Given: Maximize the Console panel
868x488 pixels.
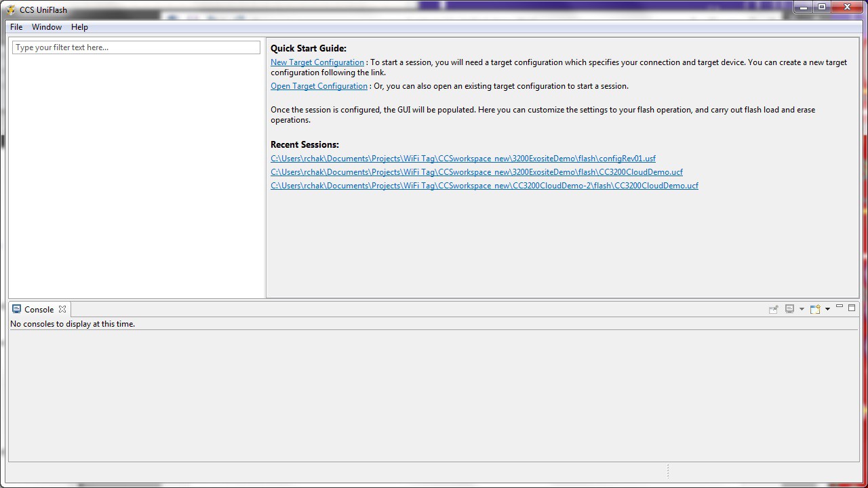Looking at the screenshot, I should (852, 308).
